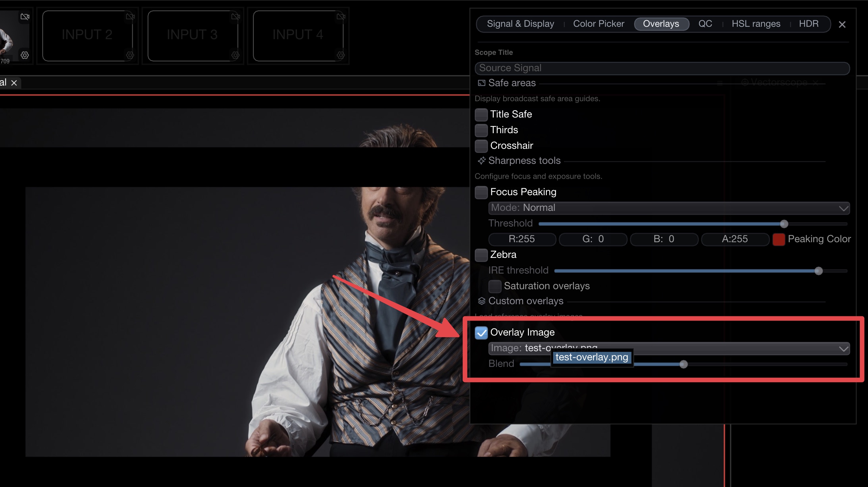Screen dimensions: 868x487
Task: Open the Image test-overlay.png dropdown
Action: [x=741, y=348]
